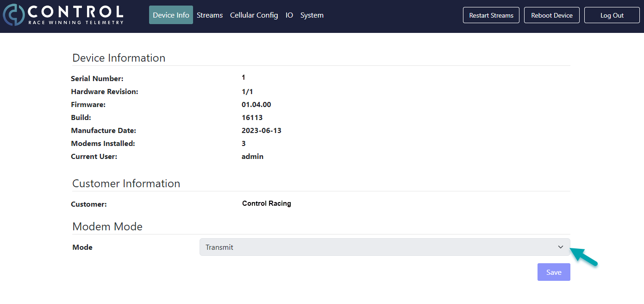Click the Current User admin label

point(252,156)
